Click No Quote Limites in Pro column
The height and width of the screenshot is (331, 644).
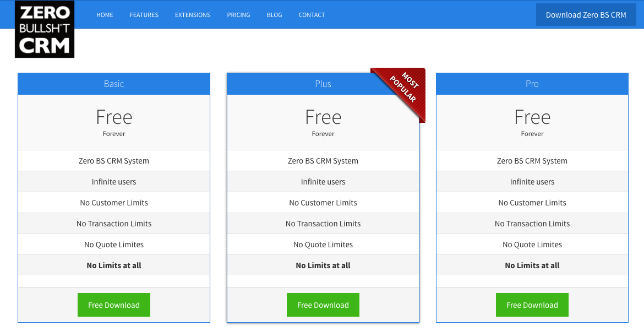coord(532,245)
